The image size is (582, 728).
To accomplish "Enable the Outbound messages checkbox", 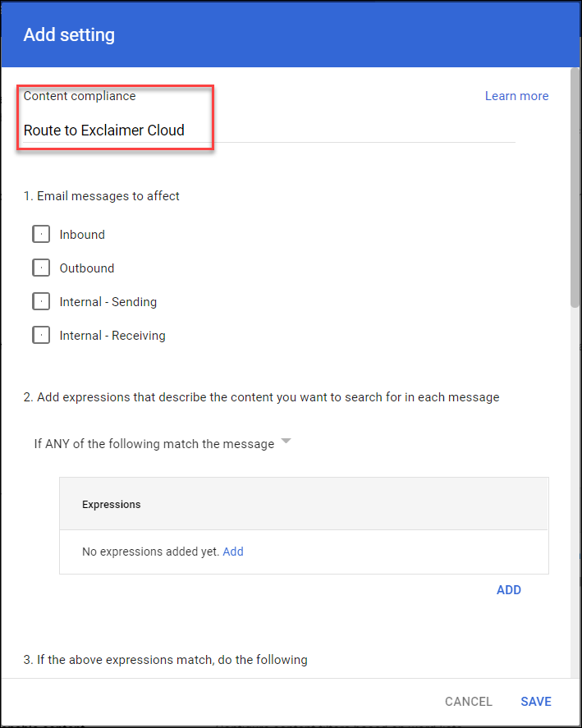I will click(x=41, y=268).
